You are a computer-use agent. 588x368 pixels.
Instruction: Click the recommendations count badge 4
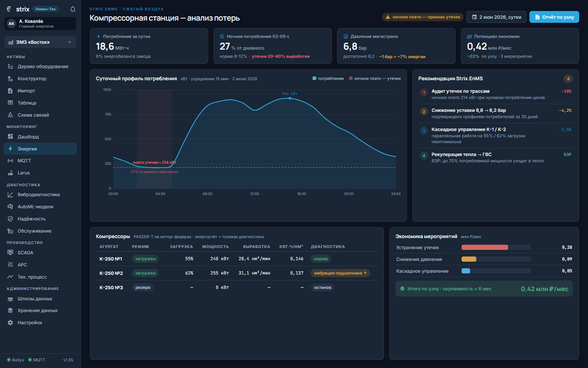(x=568, y=79)
